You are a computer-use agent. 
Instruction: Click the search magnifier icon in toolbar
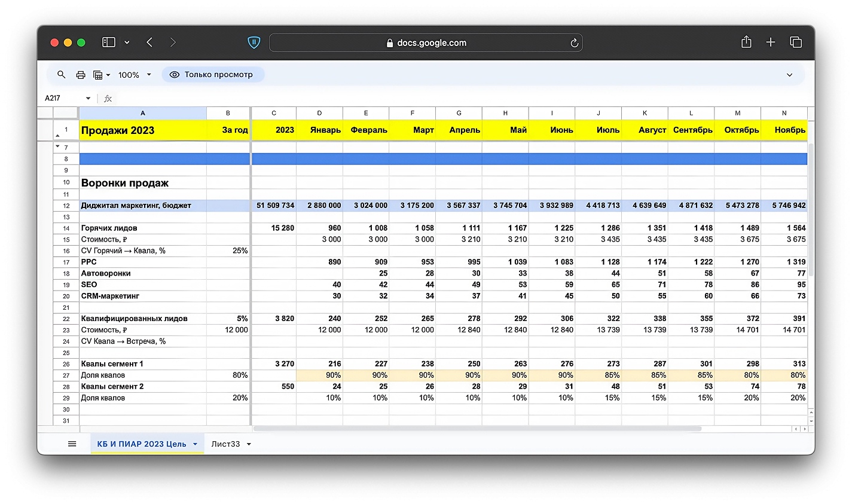pyautogui.click(x=61, y=75)
